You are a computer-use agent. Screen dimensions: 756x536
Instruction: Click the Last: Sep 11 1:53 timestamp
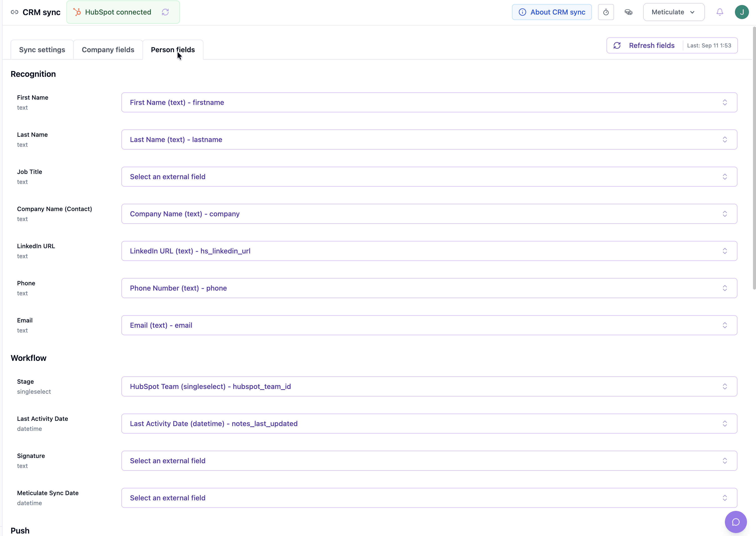click(709, 46)
